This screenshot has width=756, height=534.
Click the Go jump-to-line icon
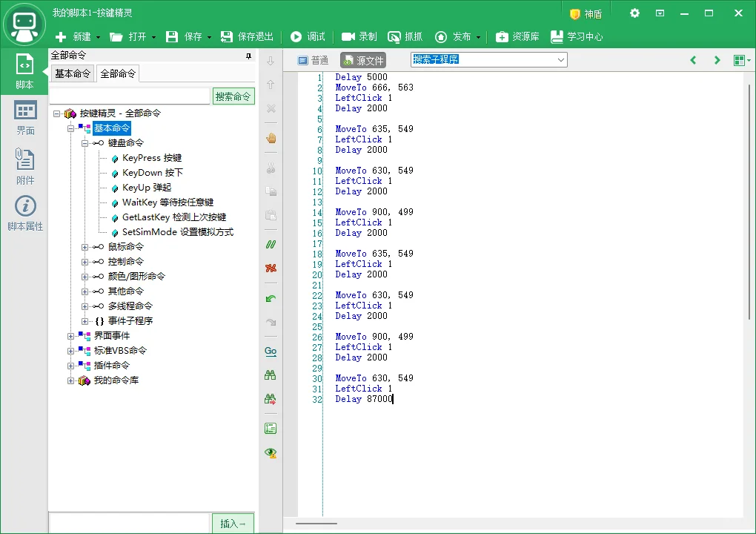click(x=270, y=351)
